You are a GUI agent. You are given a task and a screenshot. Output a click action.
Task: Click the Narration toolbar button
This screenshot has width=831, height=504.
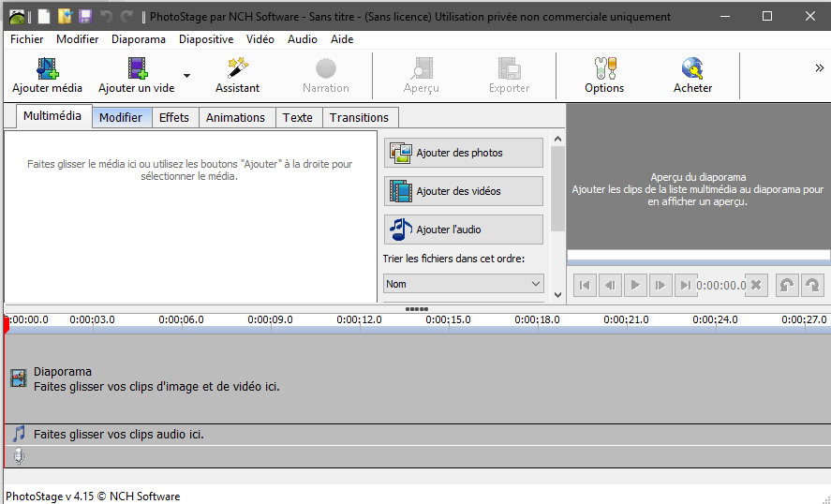point(326,76)
